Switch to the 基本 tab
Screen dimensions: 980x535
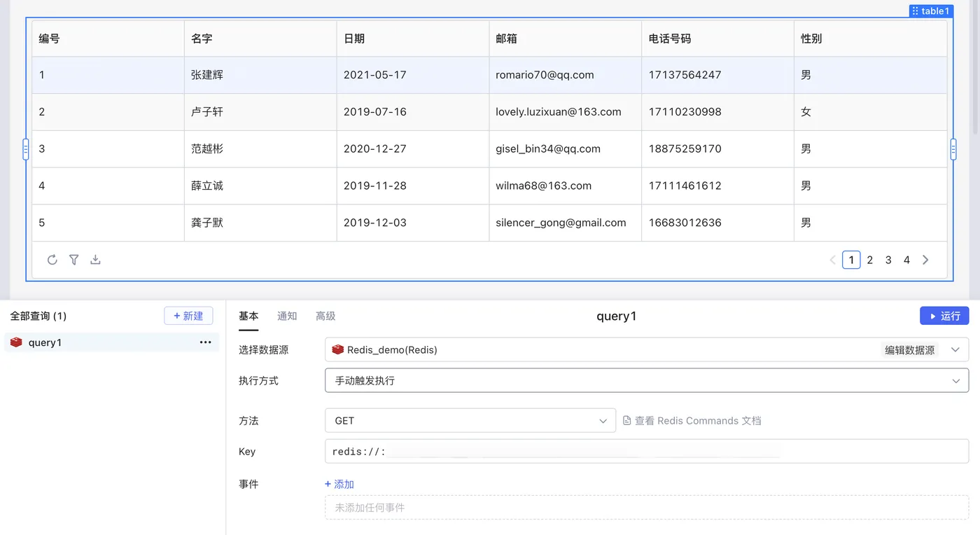(x=248, y=317)
